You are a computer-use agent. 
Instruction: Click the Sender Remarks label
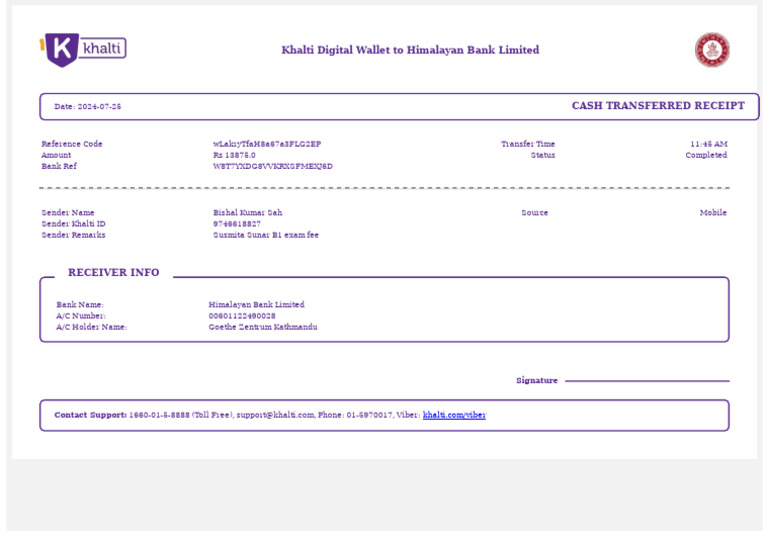(73, 235)
